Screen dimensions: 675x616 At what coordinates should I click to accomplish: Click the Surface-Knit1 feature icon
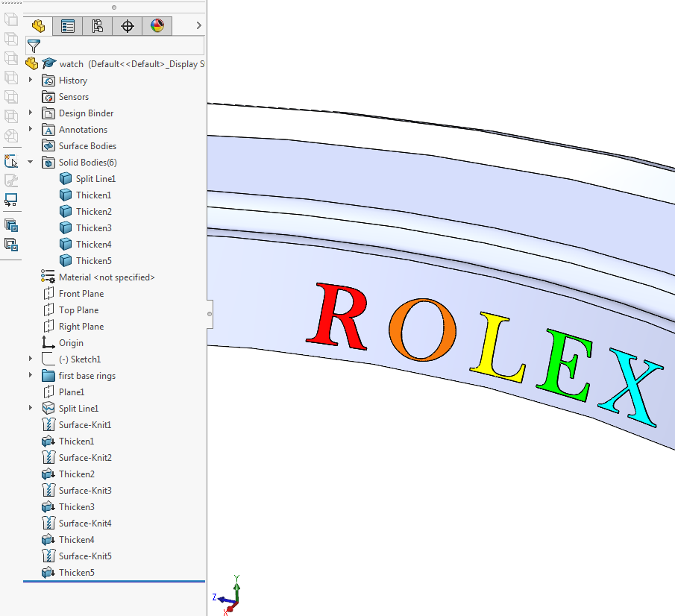pyautogui.click(x=48, y=424)
